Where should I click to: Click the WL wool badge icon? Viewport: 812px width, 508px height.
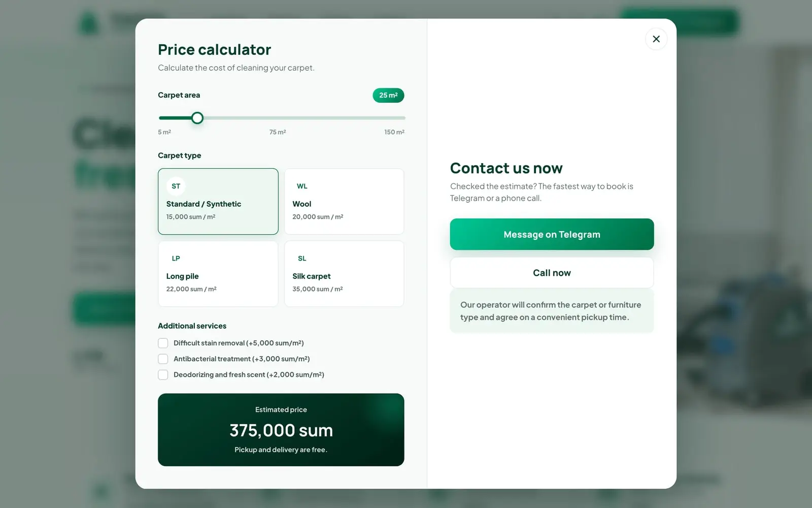(302, 186)
